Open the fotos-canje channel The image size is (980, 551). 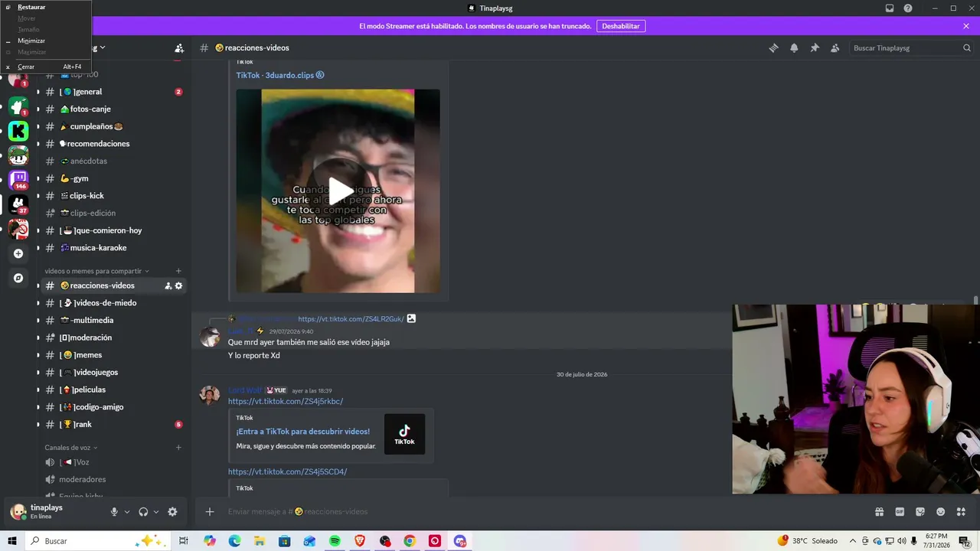tap(112, 109)
